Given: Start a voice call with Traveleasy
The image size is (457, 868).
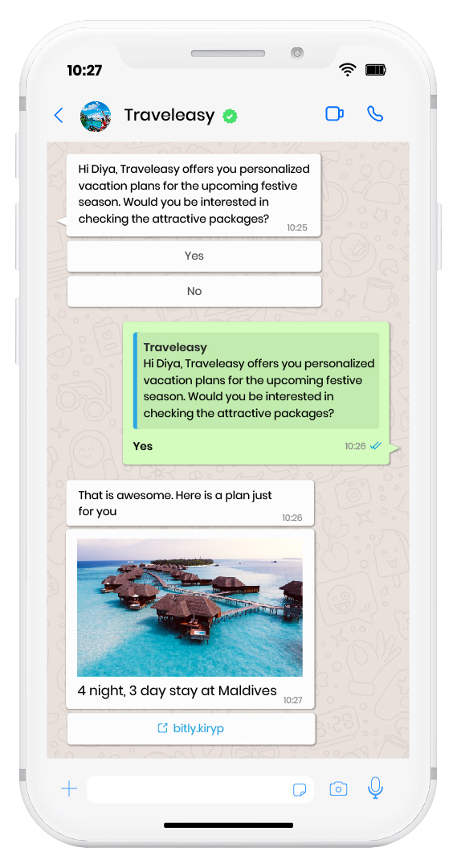Looking at the screenshot, I should click(x=375, y=114).
